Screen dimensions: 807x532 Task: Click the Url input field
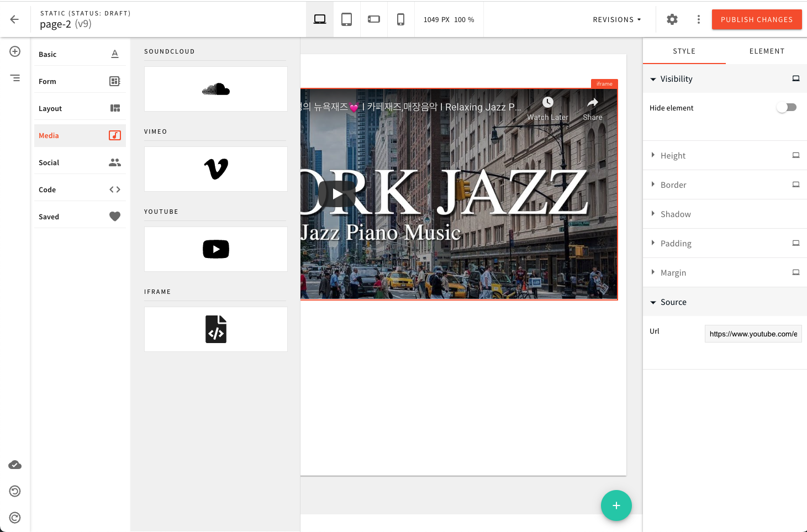click(753, 334)
